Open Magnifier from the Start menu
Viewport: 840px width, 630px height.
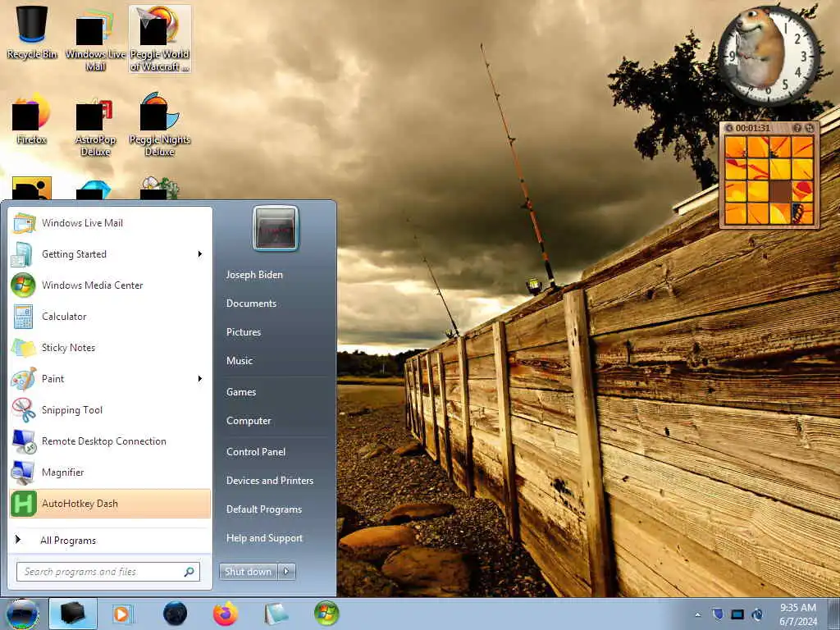coord(111,472)
